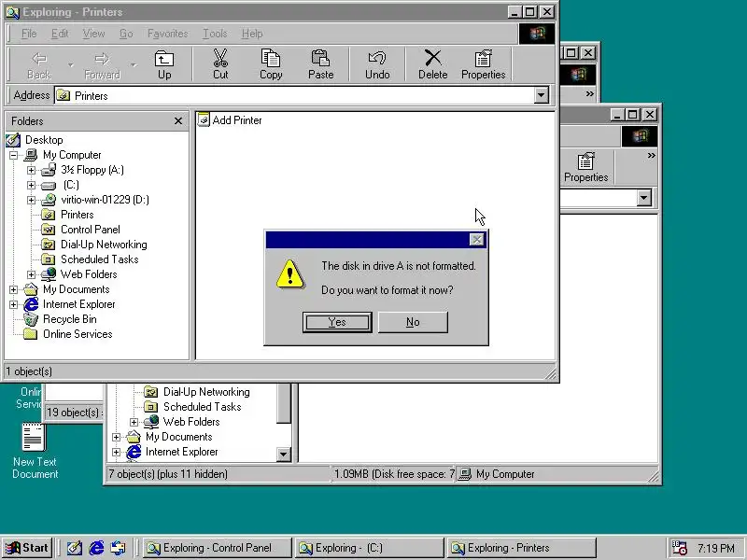This screenshot has height=560, width=747.
Task: Click Properties in the rear Explorer window
Action: pyautogui.click(x=586, y=168)
